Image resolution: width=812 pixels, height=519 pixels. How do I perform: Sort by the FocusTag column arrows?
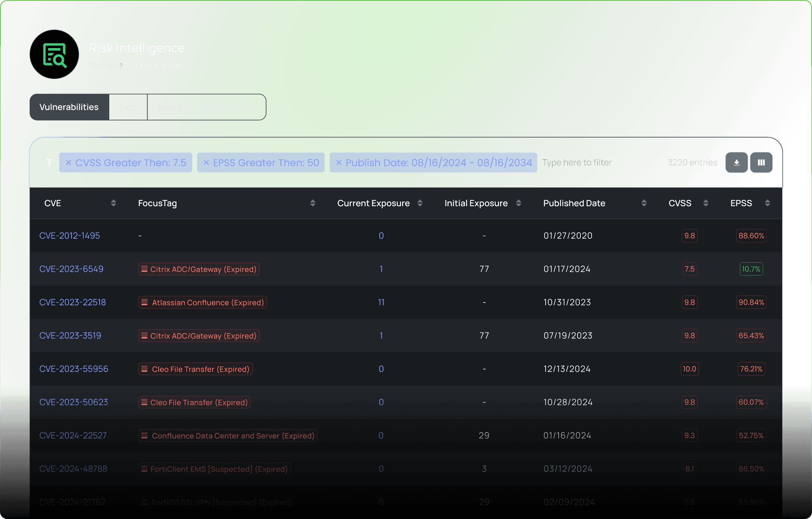tap(313, 203)
